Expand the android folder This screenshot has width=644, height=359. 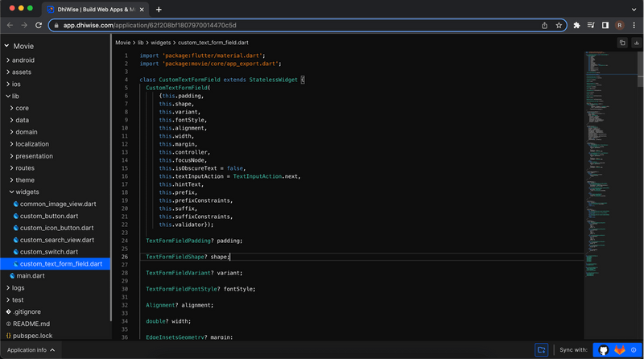click(23, 60)
